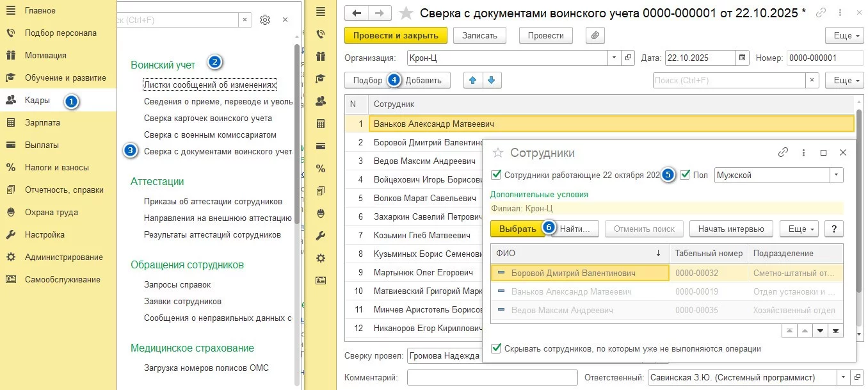Expand the Ответственный dropdown list
Viewport: 868px width, 390px height.
click(842, 378)
